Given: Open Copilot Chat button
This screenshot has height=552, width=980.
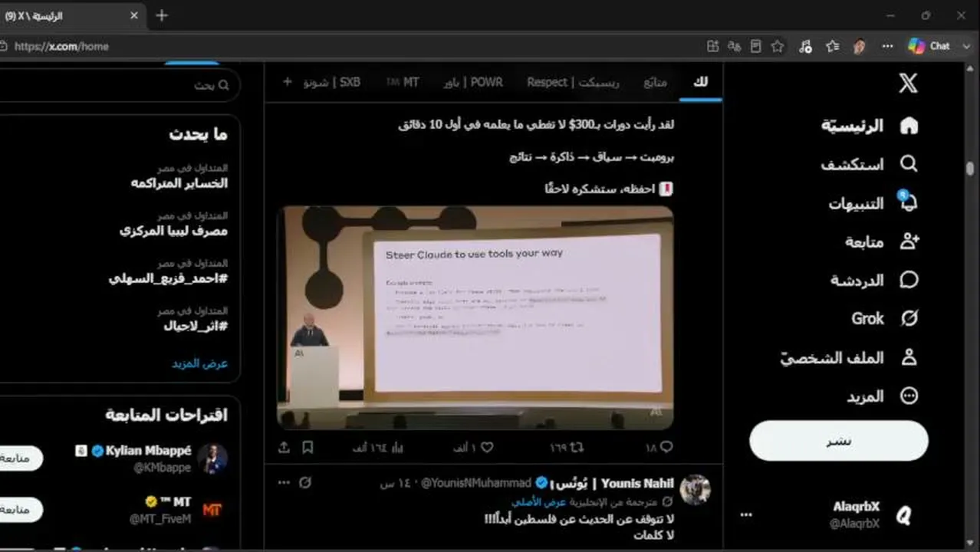Looking at the screenshot, I should [929, 46].
